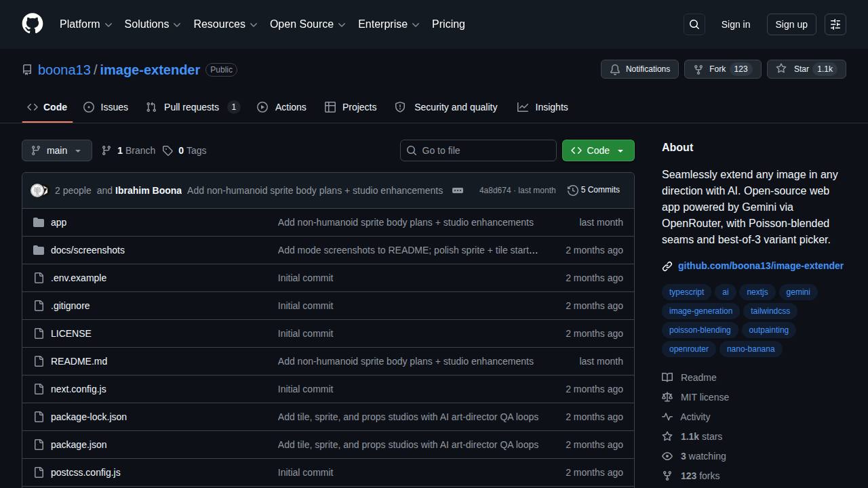Open the nano-banana topic tag
The width and height of the screenshot is (868, 488).
[x=751, y=349]
